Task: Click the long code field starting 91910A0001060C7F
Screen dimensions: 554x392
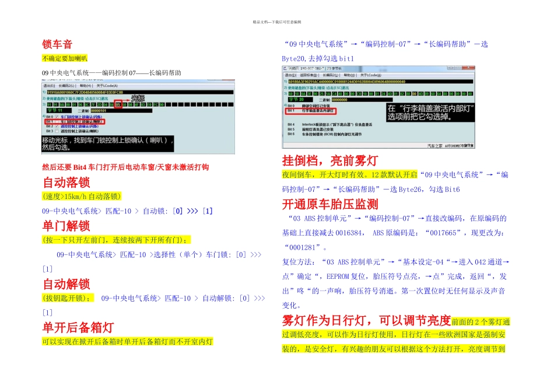Action: (x=141, y=92)
